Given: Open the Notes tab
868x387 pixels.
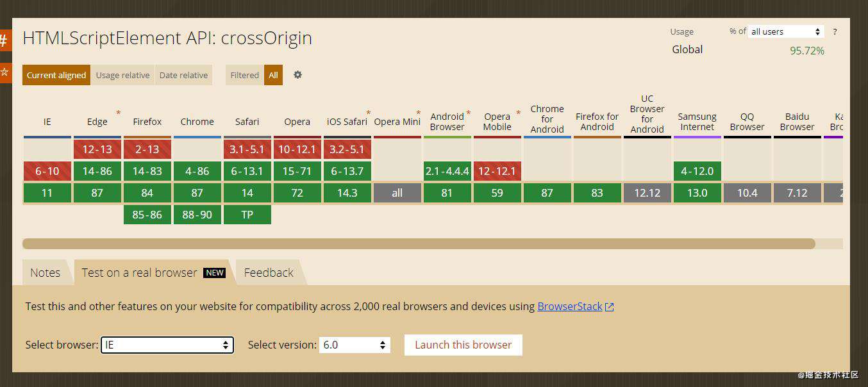Looking at the screenshot, I should point(46,272).
